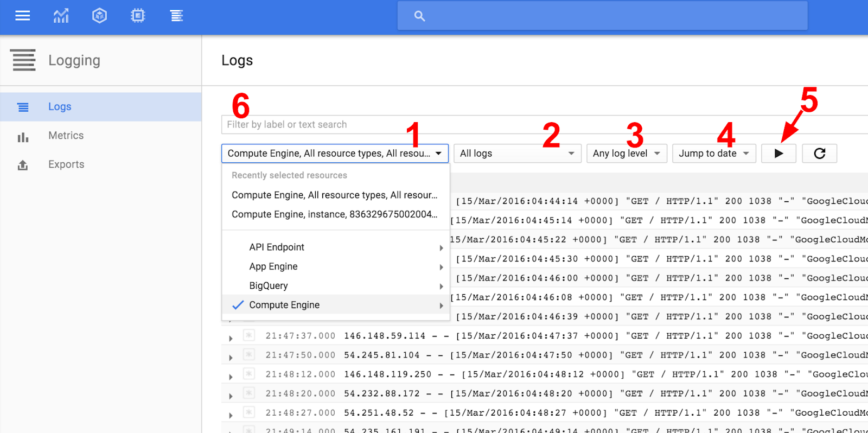The height and width of the screenshot is (433, 868).
Task: Click the hexagon Container Engine icon
Action: click(x=99, y=16)
